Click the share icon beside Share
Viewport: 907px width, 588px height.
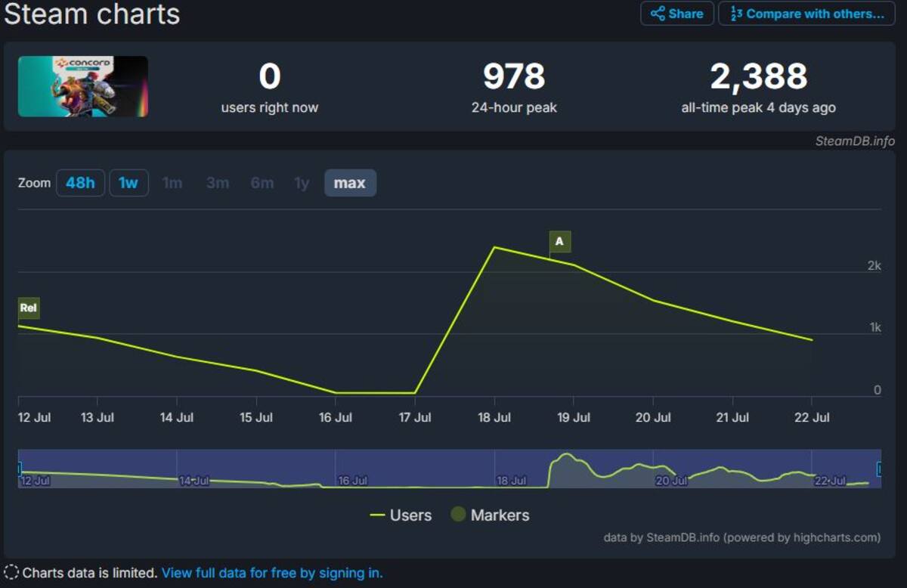[658, 14]
